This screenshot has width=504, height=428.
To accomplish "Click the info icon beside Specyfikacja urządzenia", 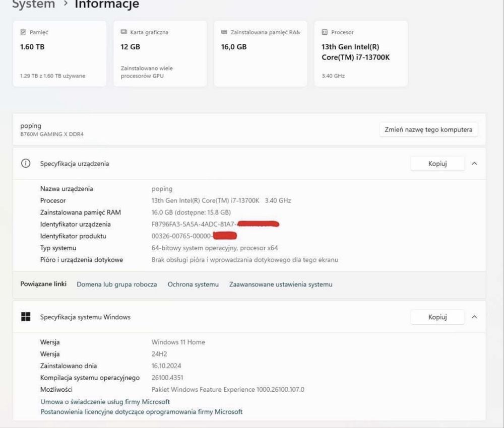I will (26, 164).
